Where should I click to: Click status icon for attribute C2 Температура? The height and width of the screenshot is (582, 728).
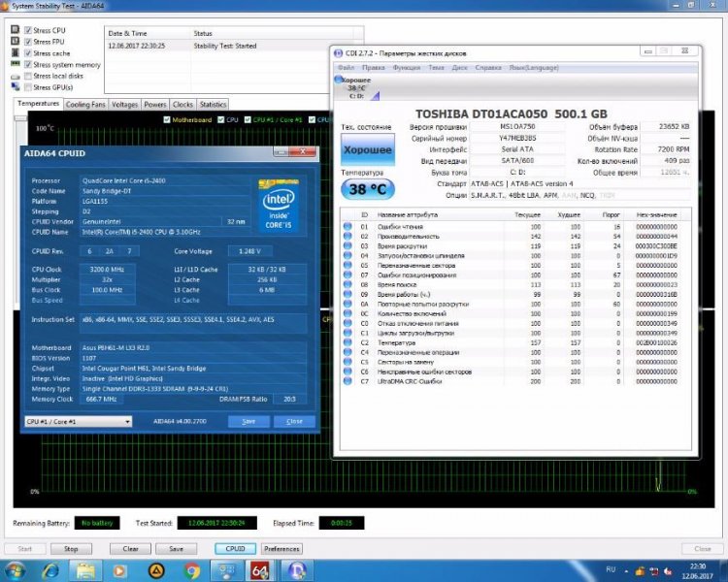tap(347, 342)
